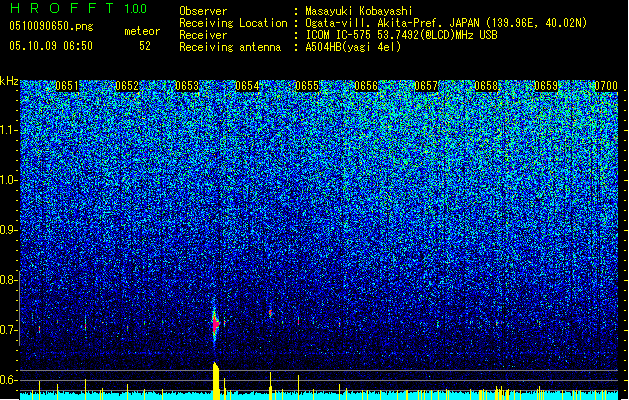Click the timestamp 05.10.09 06:50
Viewport: 629px width, 400px height.
(51, 46)
